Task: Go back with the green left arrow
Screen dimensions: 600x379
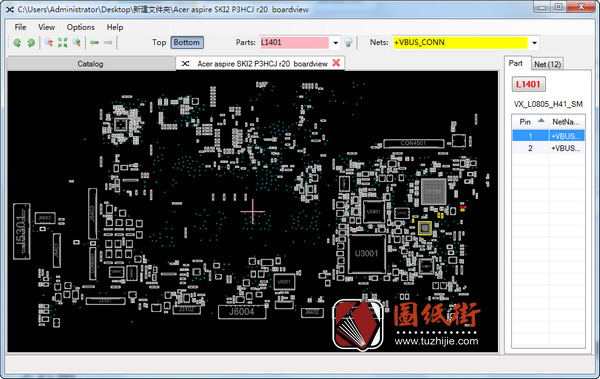Action: pyautogui.click(x=94, y=42)
